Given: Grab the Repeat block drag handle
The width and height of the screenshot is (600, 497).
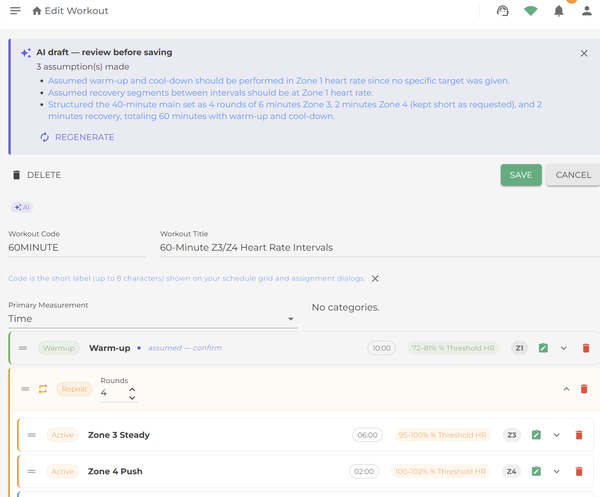Looking at the screenshot, I should 25,389.
